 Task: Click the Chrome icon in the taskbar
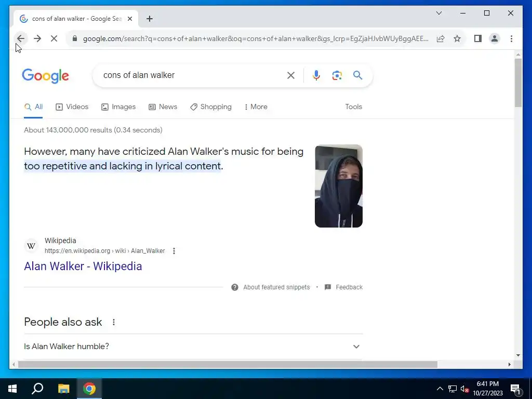click(89, 389)
